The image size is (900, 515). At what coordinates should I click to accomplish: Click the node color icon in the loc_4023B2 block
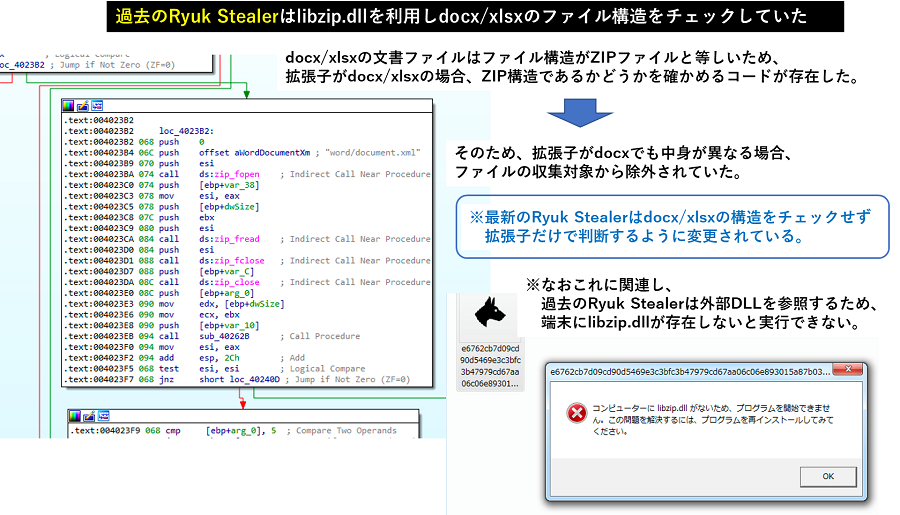tap(68, 105)
